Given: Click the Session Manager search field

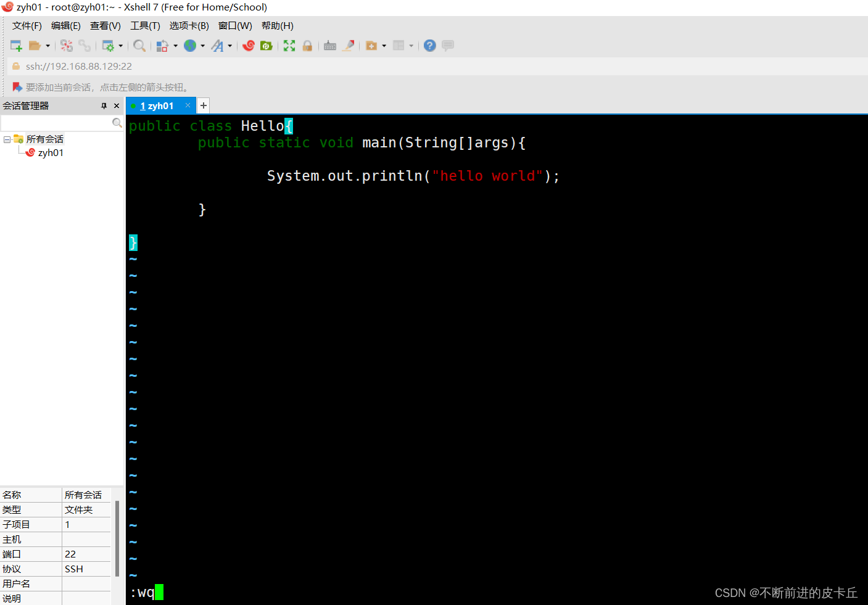Looking at the screenshot, I should tap(56, 123).
